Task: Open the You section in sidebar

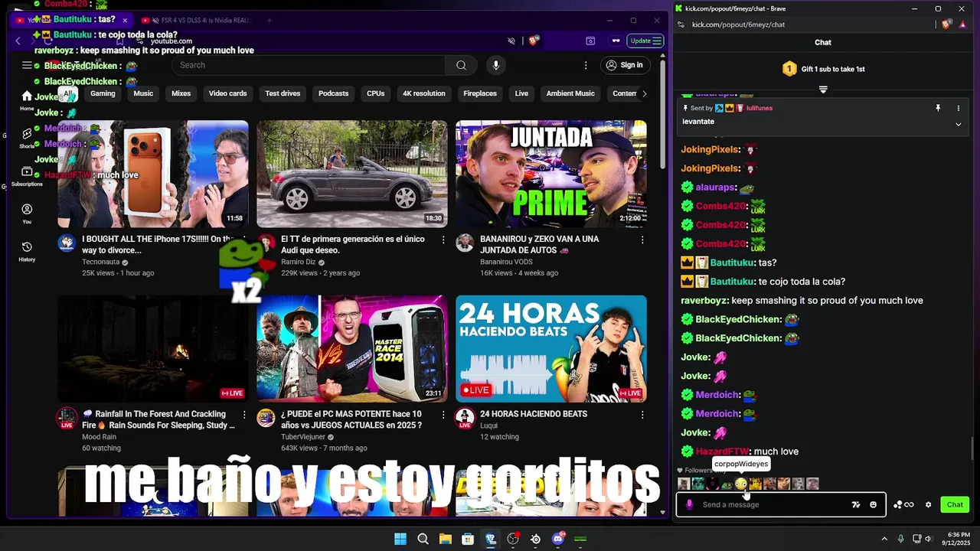Action: click(x=27, y=214)
